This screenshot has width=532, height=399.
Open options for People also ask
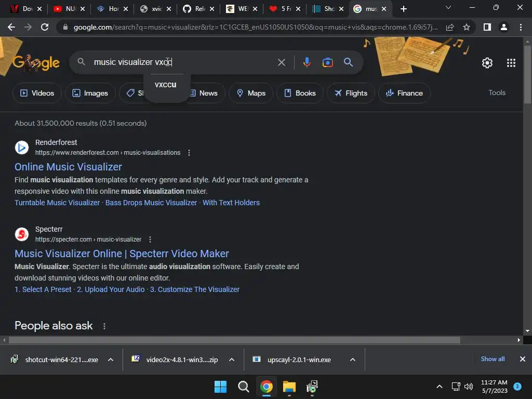[x=104, y=326]
